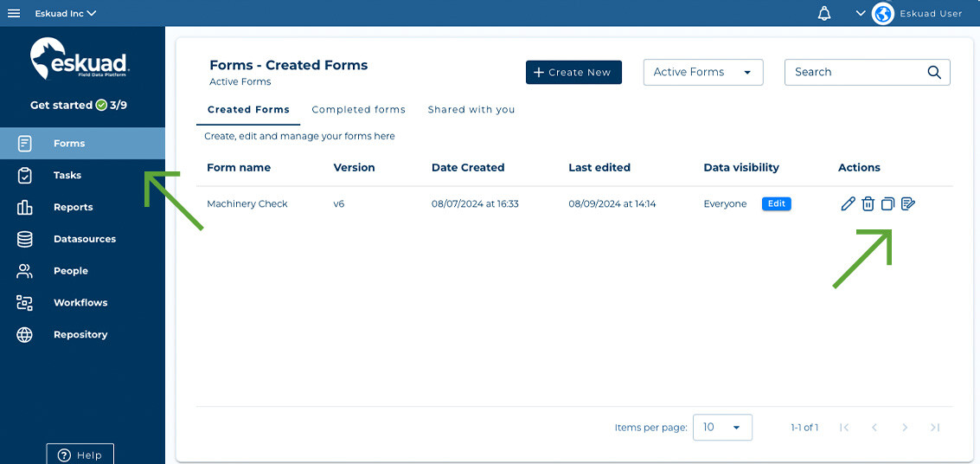Click the Datasources database icon

[x=24, y=239]
